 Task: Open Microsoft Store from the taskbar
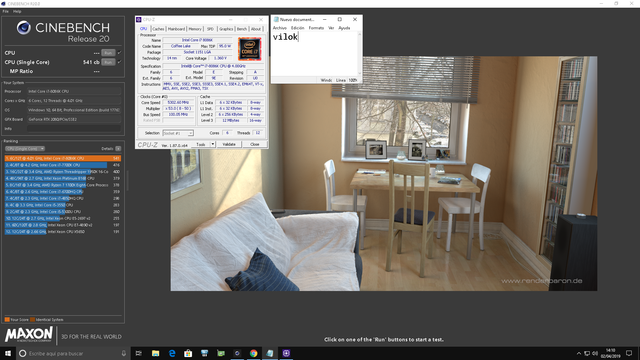click(x=188, y=353)
